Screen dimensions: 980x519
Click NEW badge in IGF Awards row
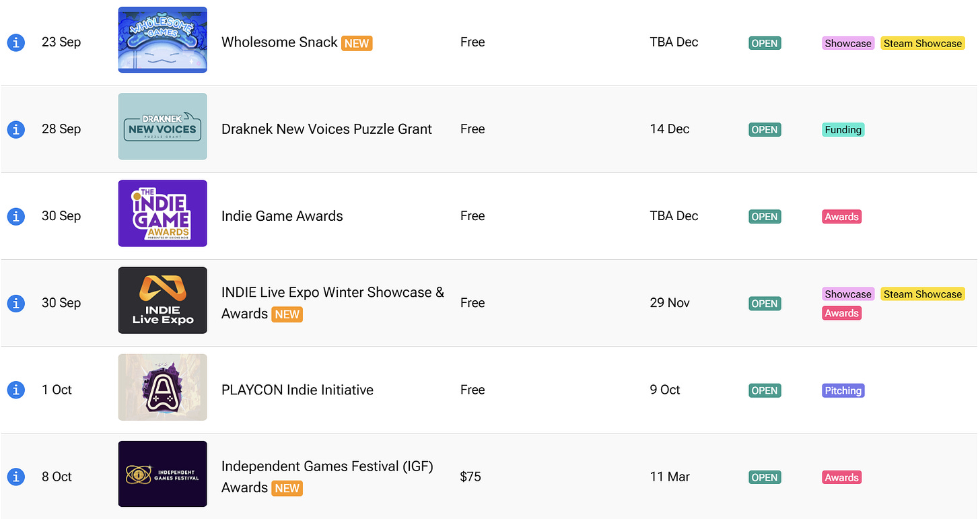pyautogui.click(x=287, y=488)
